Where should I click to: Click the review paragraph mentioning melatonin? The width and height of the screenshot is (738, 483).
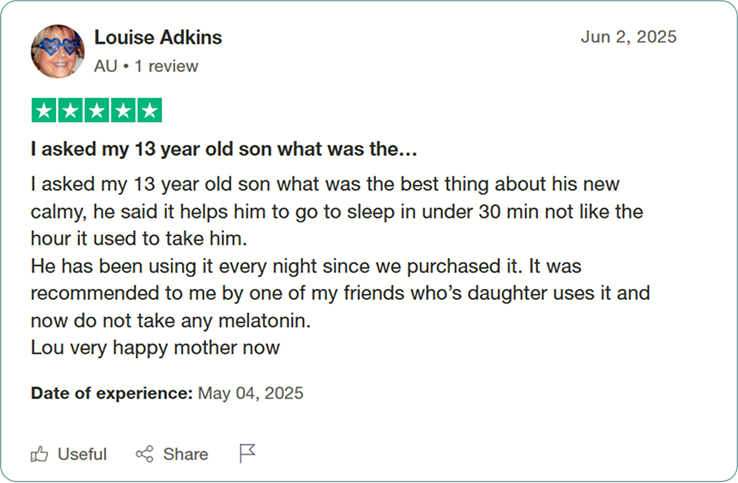pyautogui.click(x=340, y=293)
